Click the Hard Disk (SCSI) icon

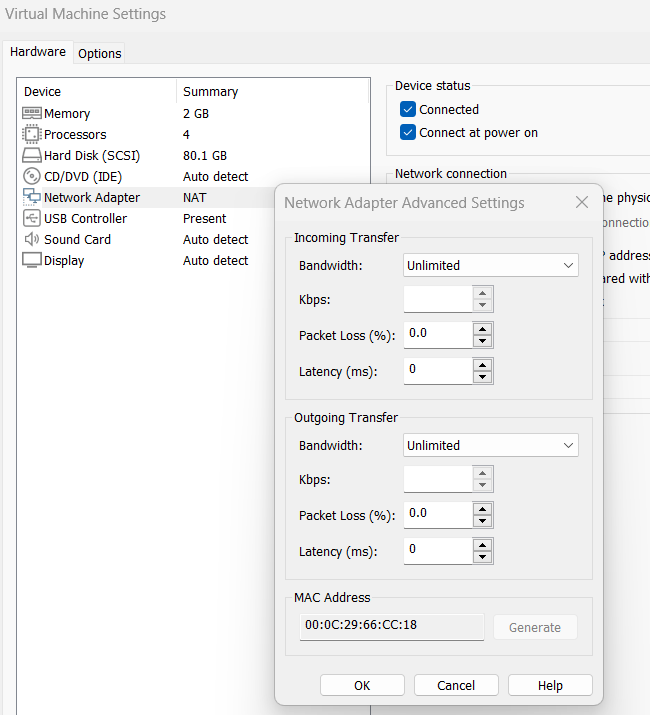click(31, 156)
